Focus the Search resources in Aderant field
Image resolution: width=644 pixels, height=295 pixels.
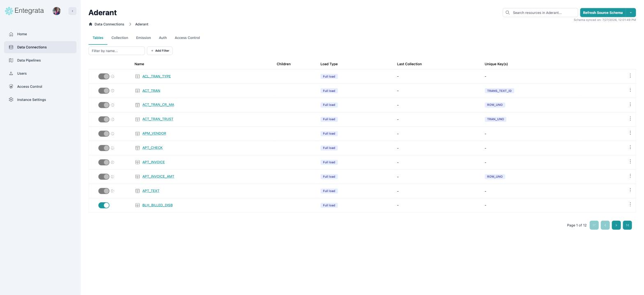coord(540,13)
